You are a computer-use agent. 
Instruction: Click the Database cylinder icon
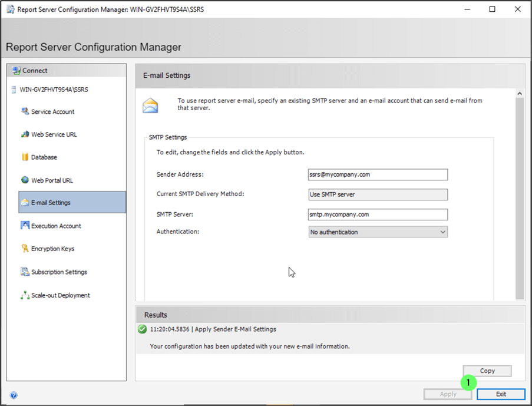tap(25, 157)
